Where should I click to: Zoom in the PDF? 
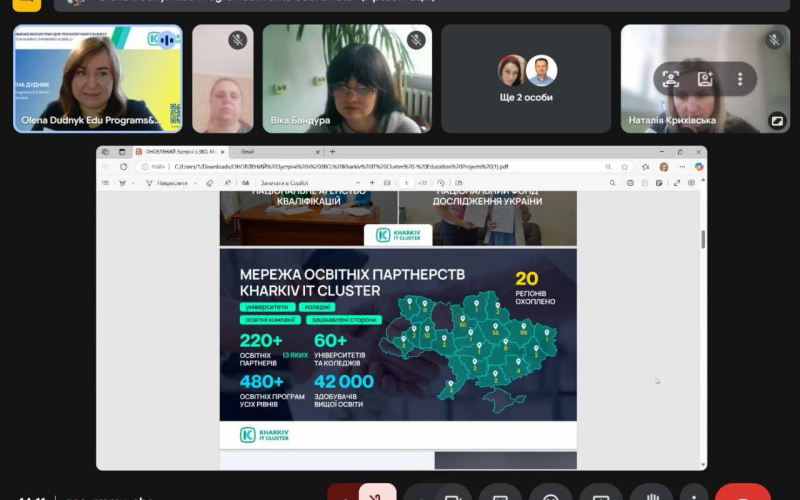372,183
